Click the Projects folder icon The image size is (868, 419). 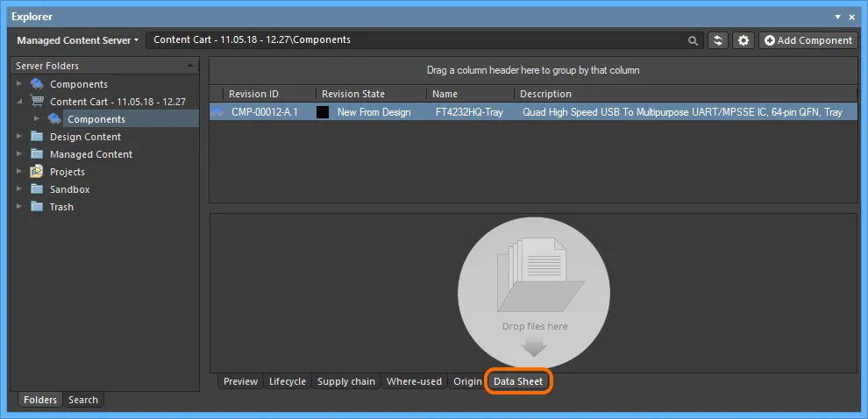(37, 172)
